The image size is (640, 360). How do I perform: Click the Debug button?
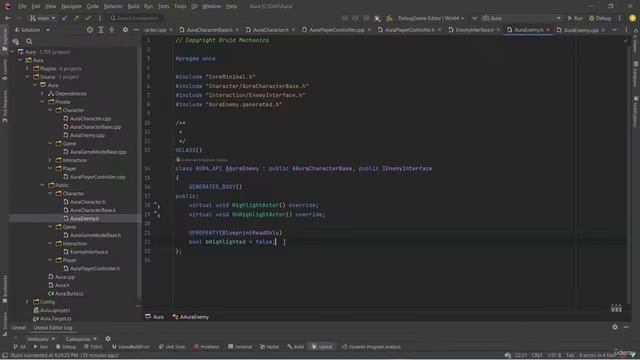[600, 18]
